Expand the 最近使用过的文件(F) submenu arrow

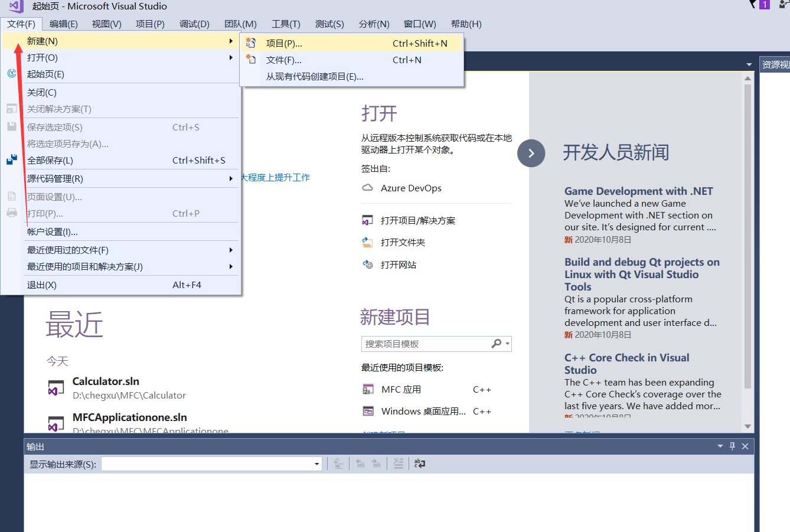pyautogui.click(x=231, y=250)
